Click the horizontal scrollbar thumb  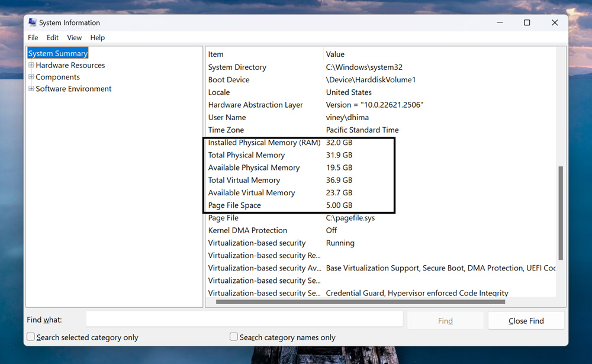click(360, 302)
